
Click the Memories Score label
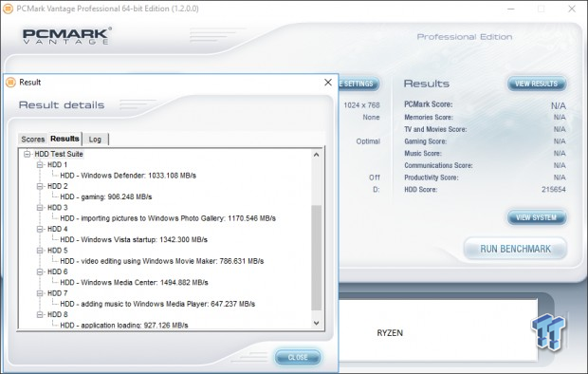(x=429, y=117)
